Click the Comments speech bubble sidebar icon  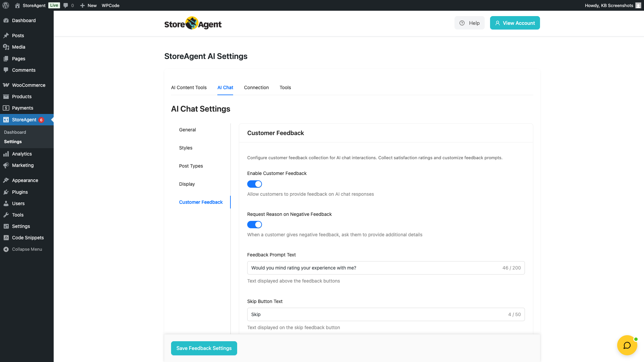point(6,70)
